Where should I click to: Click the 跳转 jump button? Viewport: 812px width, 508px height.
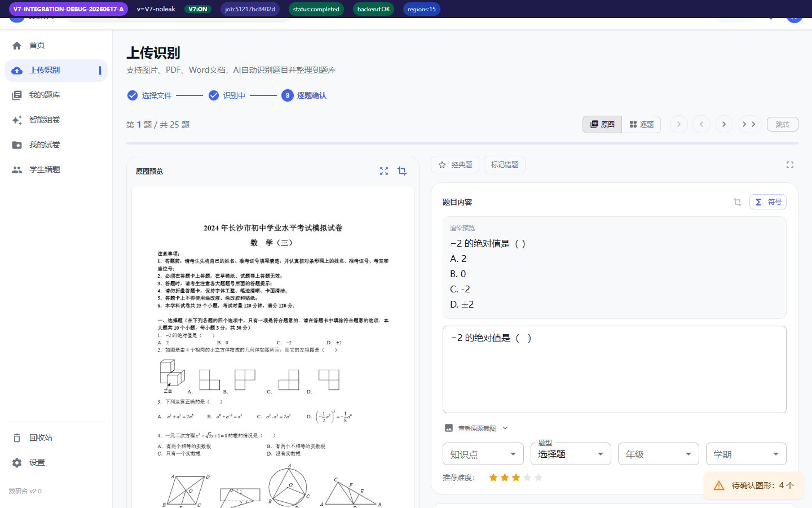[782, 124]
